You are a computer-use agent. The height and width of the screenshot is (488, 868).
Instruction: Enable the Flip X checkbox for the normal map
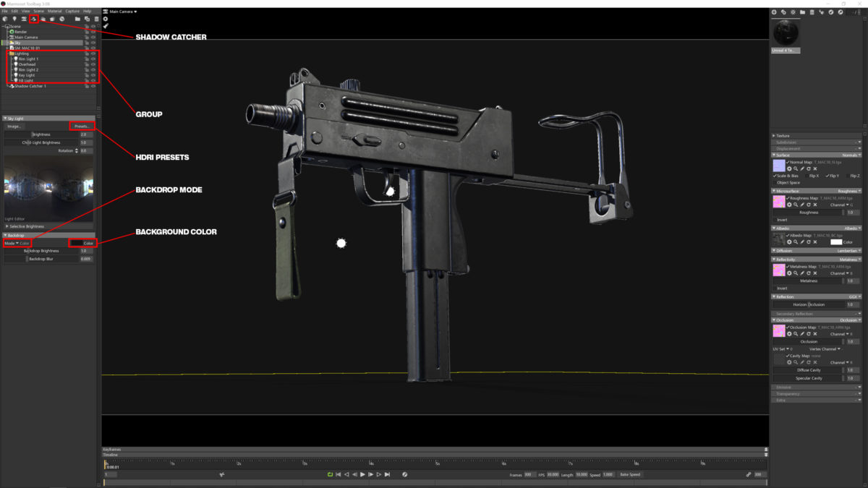coord(807,176)
